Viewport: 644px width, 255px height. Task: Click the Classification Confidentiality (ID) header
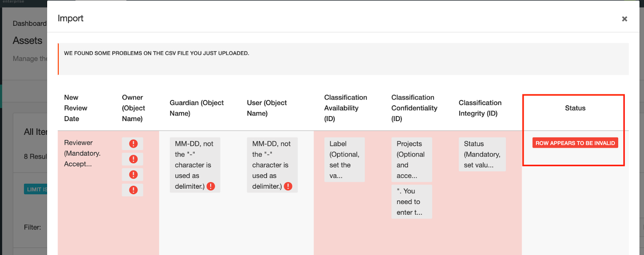click(414, 108)
